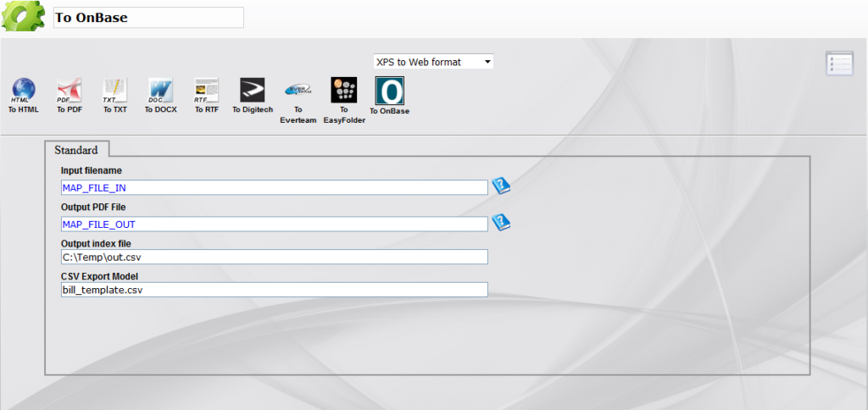
Task: Select the To RTF converter icon
Action: tap(206, 90)
